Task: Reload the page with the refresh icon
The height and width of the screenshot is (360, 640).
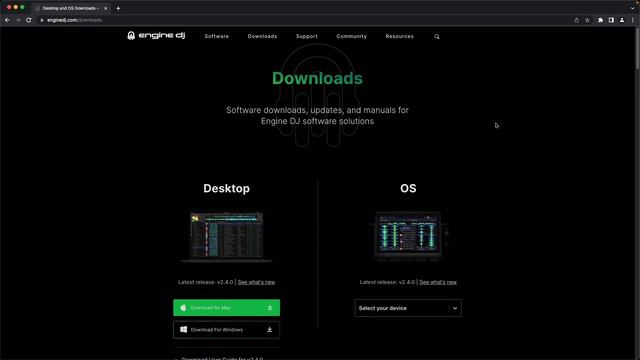Action: [x=29, y=20]
